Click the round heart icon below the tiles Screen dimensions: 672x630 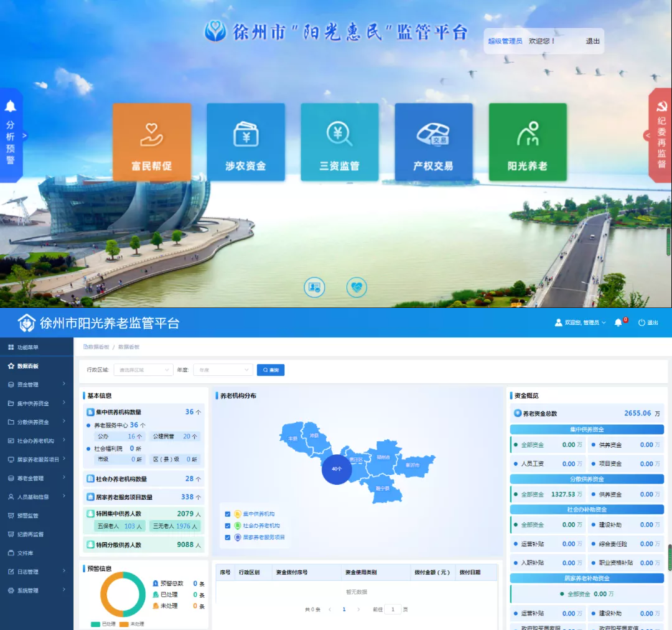point(357,287)
